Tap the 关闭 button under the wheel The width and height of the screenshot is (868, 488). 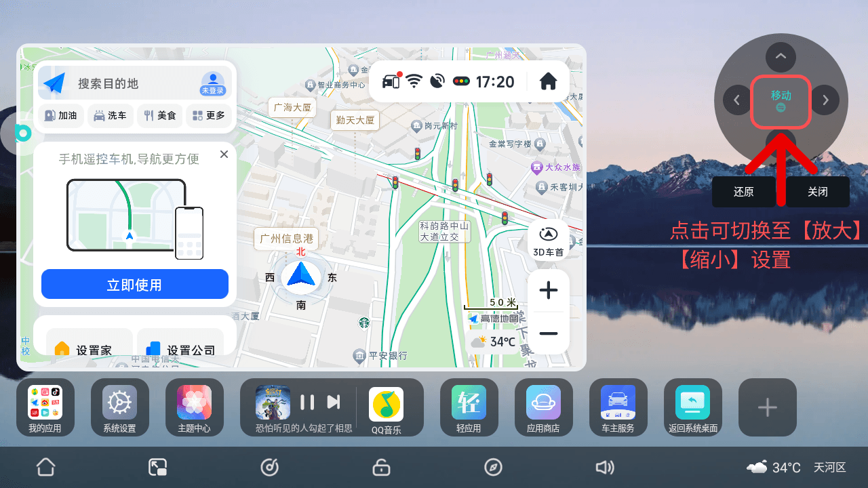[x=818, y=192]
